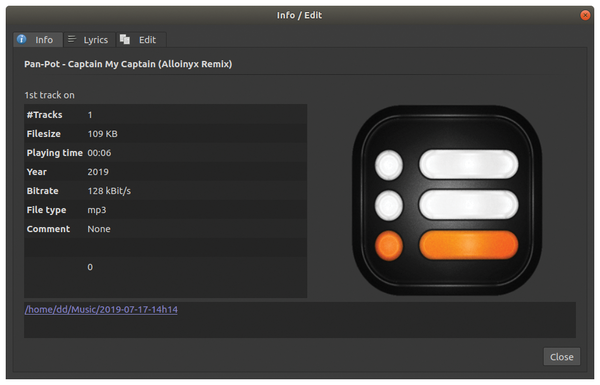The height and width of the screenshot is (385, 600).
Task: Select the Filesize label
Action: point(44,134)
